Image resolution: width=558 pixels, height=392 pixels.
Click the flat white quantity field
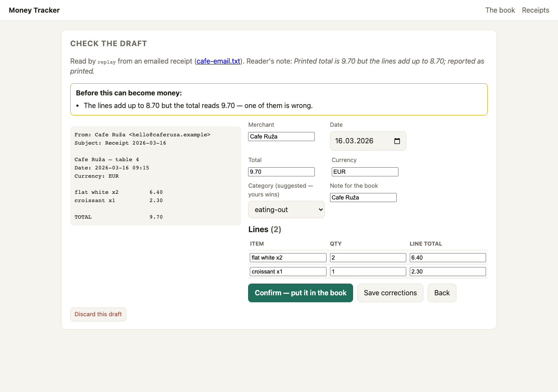pyautogui.click(x=368, y=257)
